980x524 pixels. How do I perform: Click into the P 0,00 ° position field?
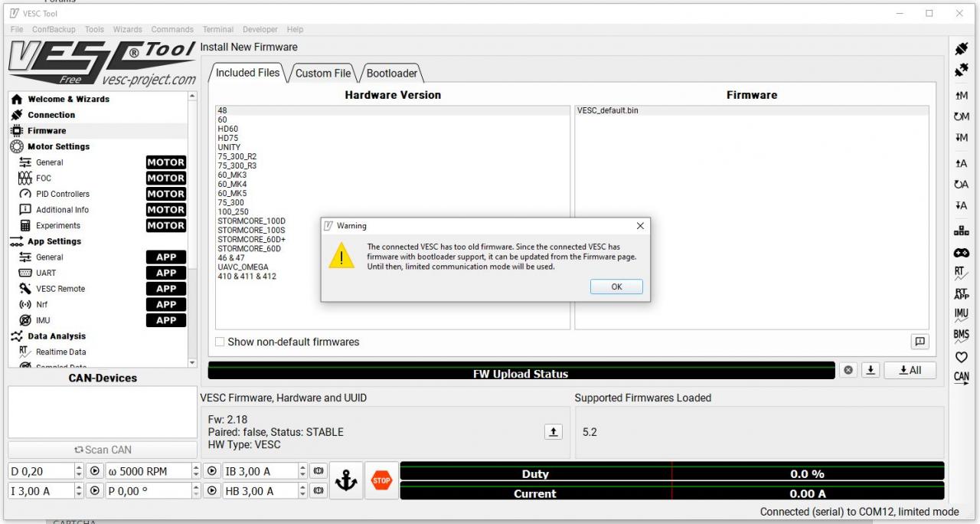148,490
